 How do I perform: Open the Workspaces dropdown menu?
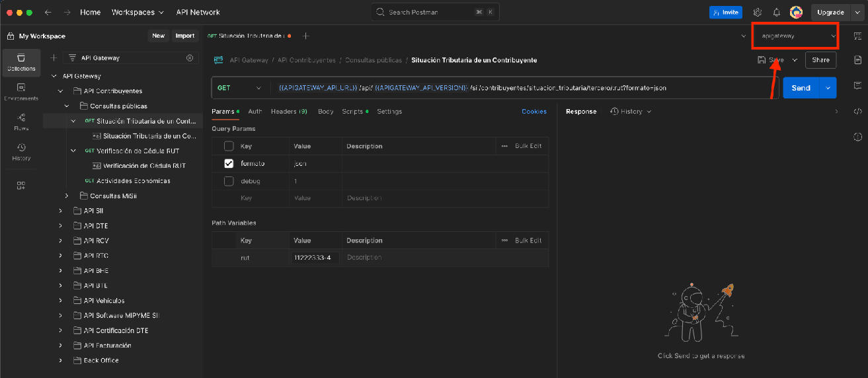click(x=138, y=12)
